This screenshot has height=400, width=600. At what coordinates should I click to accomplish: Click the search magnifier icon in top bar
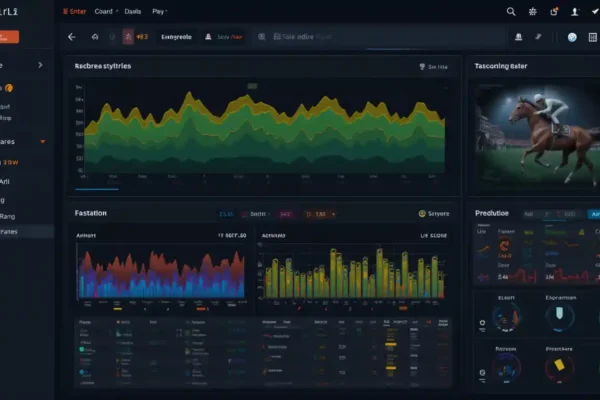(x=511, y=11)
